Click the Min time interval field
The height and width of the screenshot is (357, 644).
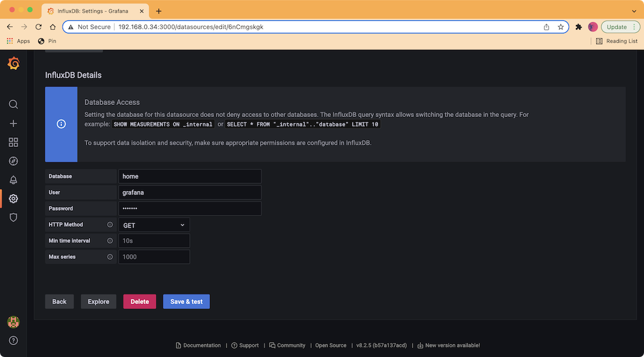pos(154,241)
